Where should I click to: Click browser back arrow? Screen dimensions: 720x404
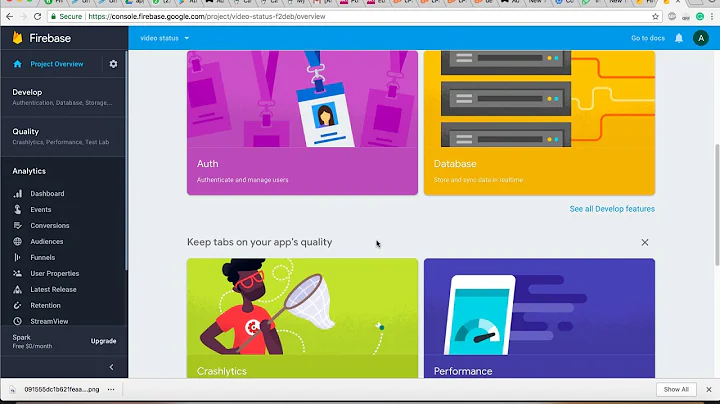(x=10, y=17)
